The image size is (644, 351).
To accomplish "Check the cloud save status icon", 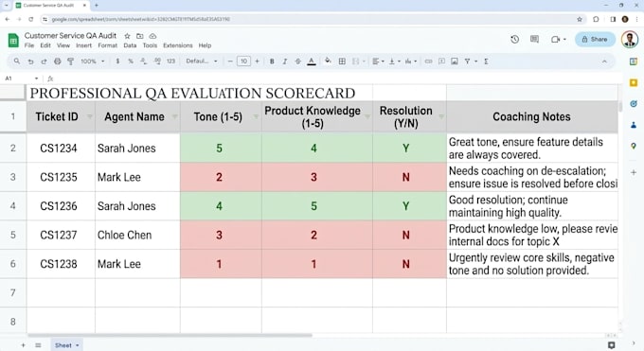I will [152, 36].
